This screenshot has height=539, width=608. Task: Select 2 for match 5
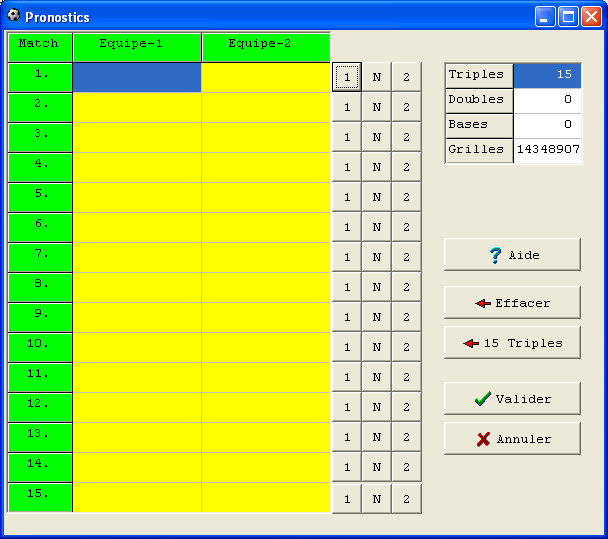click(x=406, y=197)
